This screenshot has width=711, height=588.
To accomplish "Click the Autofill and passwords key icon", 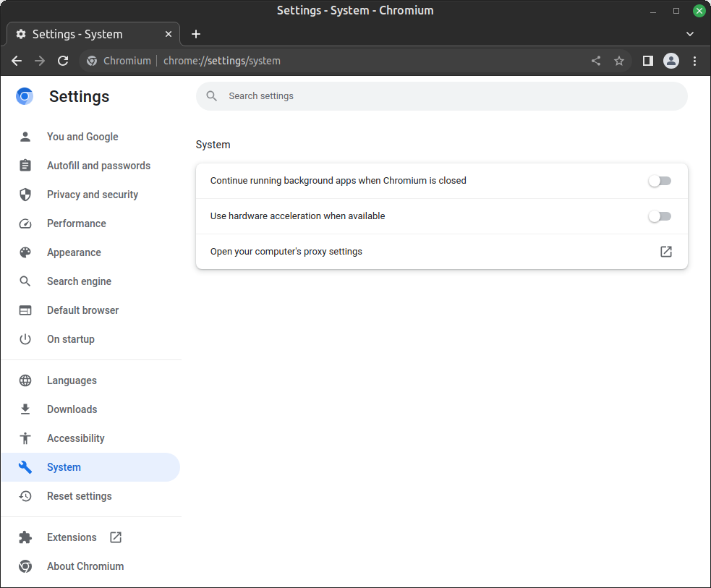I will tap(25, 166).
